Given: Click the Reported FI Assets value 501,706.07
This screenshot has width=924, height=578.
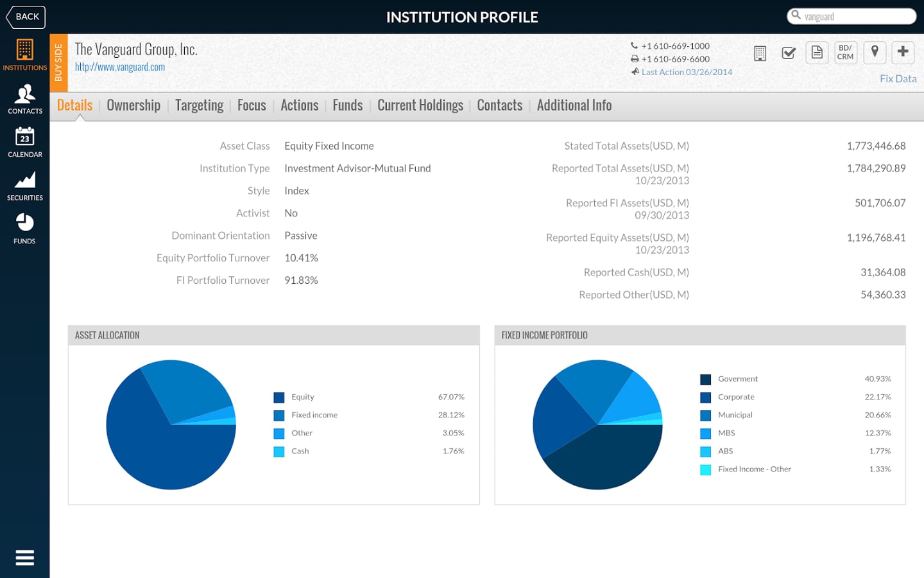Looking at the screenshot, I should (x=880, y=203).
